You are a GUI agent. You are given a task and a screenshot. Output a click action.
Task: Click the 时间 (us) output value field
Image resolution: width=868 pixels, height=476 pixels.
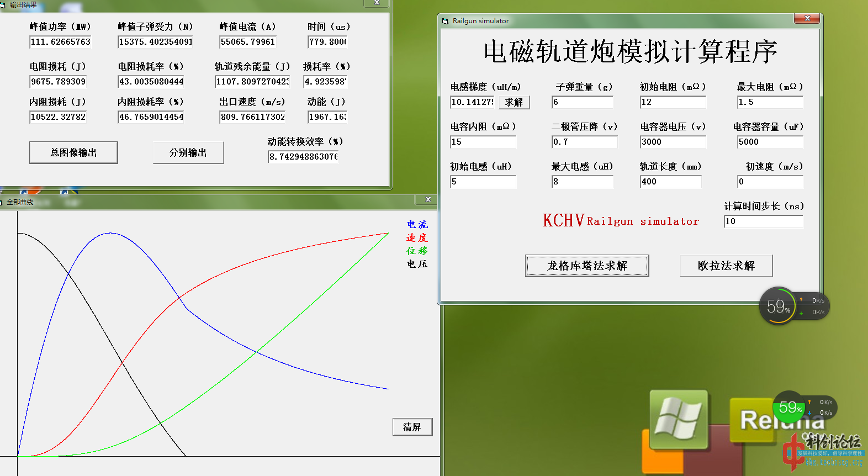327,42
